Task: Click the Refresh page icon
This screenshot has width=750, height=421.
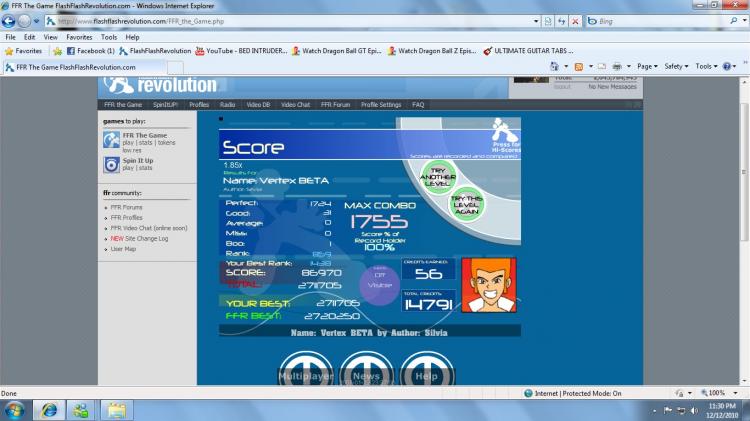Action: tap(562, 22)
